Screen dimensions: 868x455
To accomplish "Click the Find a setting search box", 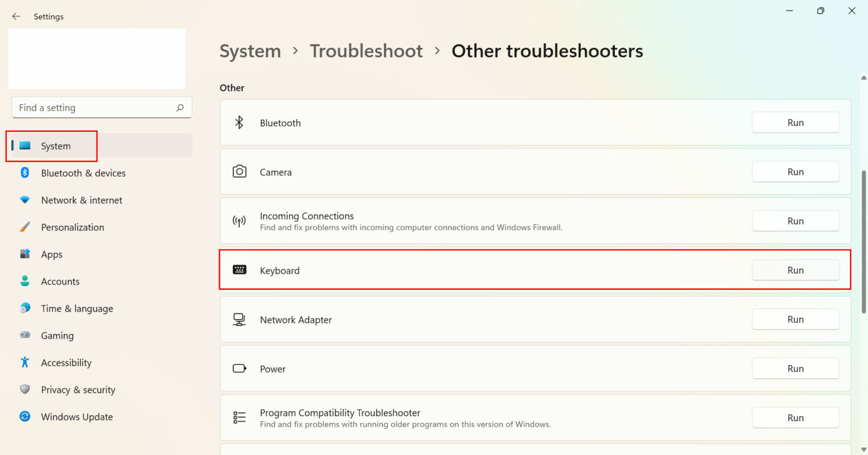I will [x=102, y=107].
